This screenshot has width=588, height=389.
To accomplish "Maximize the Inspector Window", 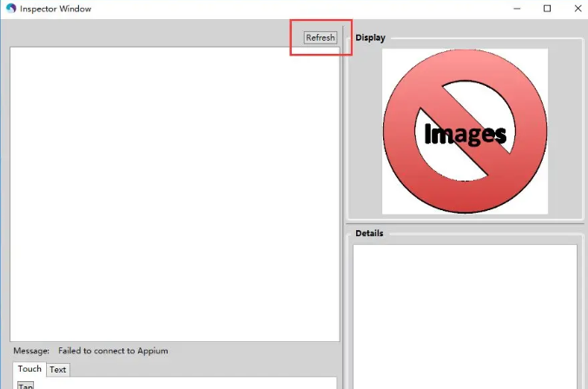I will pyautogui.click(x=547, y=9).
